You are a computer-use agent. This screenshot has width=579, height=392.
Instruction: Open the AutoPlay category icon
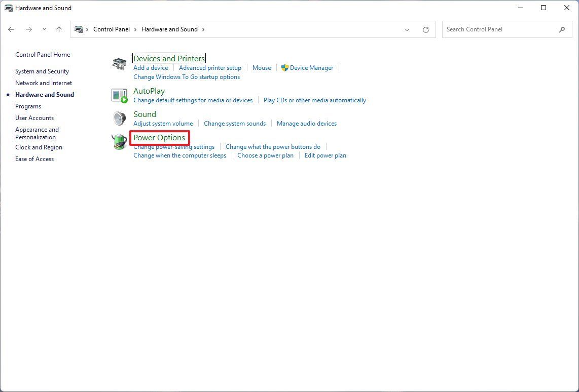119,96
